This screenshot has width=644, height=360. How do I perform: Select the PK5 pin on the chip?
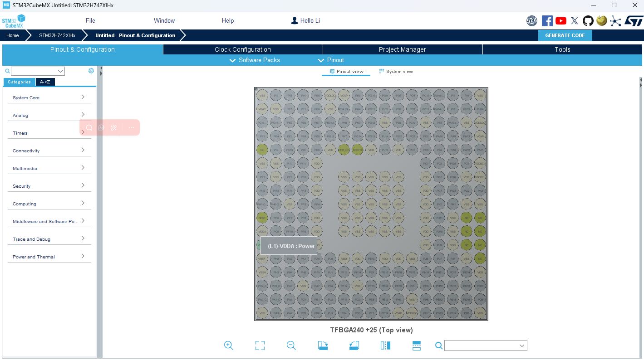pos(358,95)
